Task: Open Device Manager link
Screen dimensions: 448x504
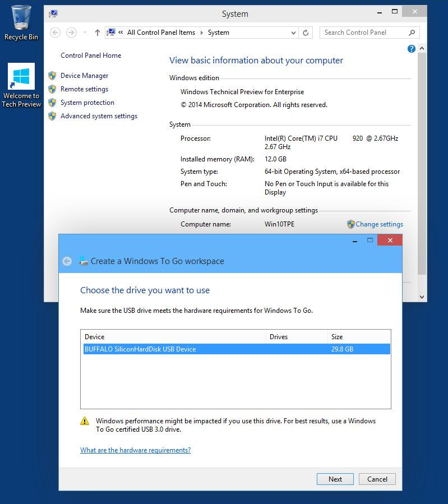Action: pyautogui.click(x=85, y=76)
